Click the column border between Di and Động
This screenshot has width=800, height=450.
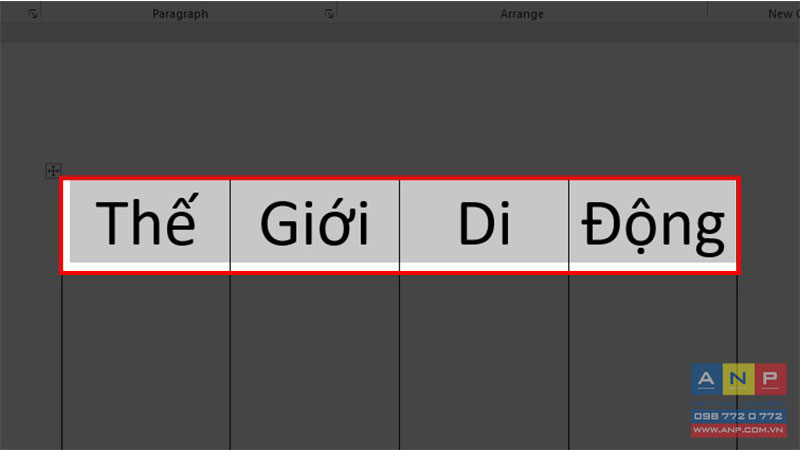click(569, 224)
